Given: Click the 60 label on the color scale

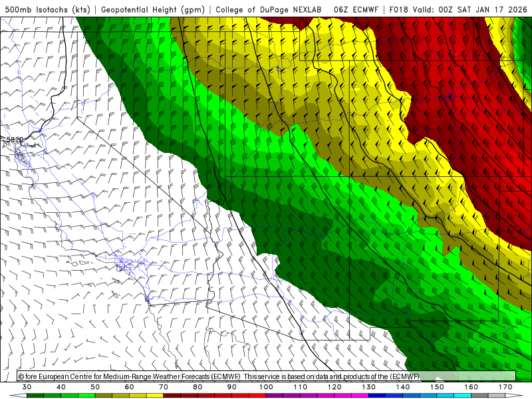Looking at the screenshot, I should point(129,387).
